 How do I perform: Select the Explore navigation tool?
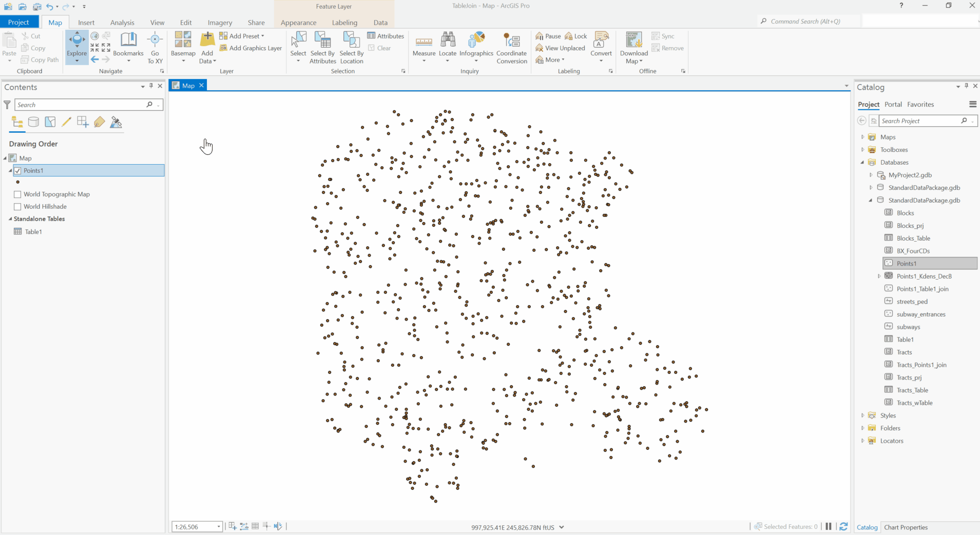point(76,46)
